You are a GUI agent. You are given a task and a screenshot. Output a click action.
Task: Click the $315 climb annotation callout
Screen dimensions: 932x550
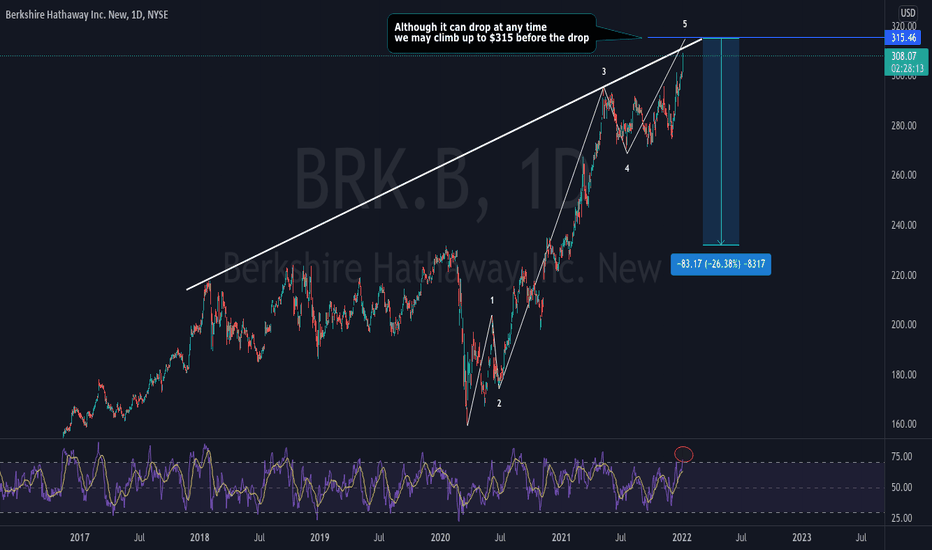coord(492,33)
